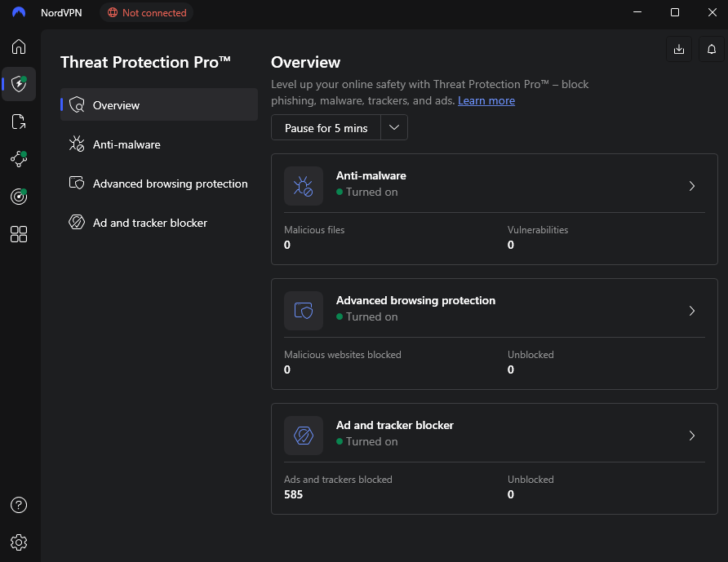Viewport: 728px width, 562px height.
Task: Open Dark Web Monitor sidebar icon
Action: click(x=18, y=196)
